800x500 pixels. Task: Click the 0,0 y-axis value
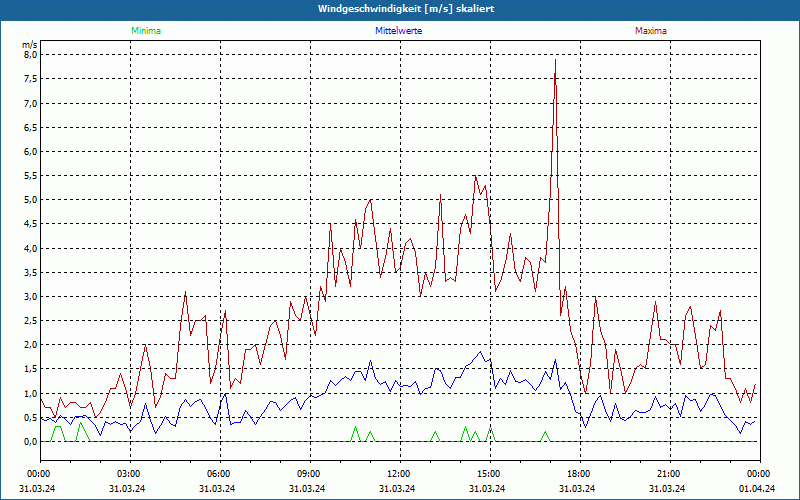(x=31, y=442)
